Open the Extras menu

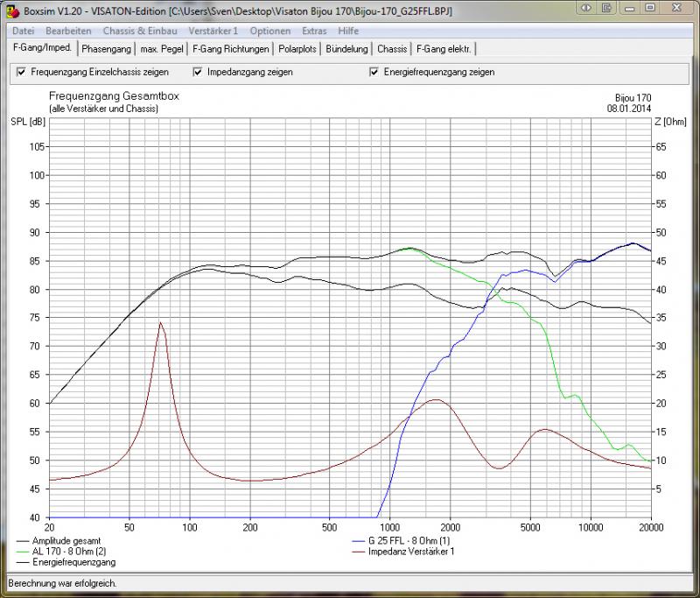coord(314,31)
